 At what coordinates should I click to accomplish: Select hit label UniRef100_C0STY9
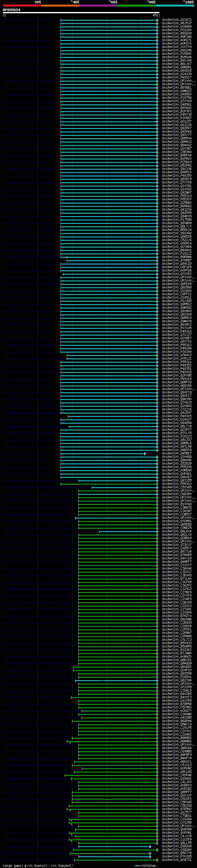(x=177, y=47)
